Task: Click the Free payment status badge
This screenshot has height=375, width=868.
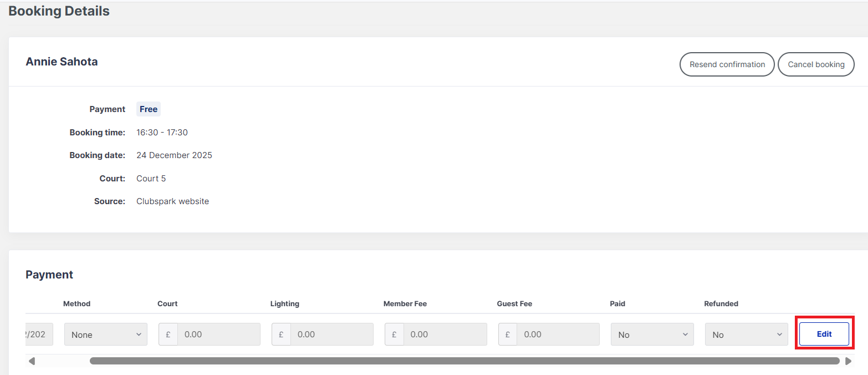Action: [x=149, y=109]
